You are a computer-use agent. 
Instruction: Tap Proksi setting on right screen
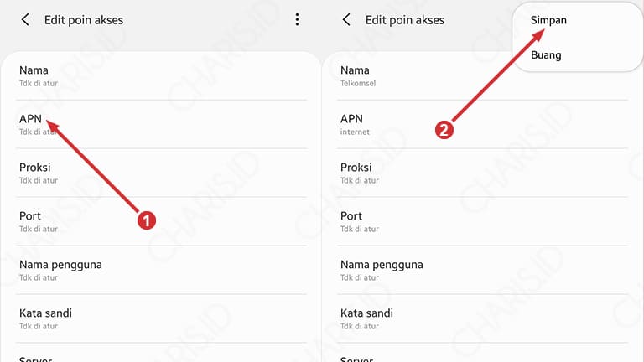[x=357, y=172]
